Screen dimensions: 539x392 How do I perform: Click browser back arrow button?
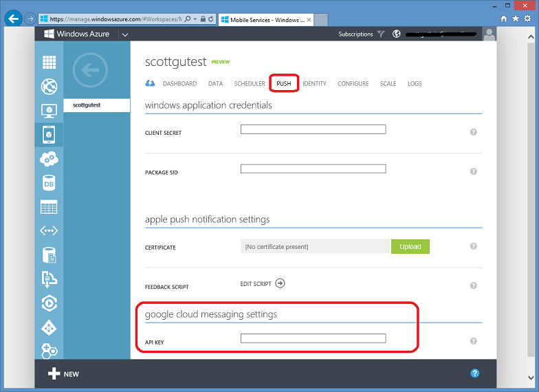pyautogui.click(x=14, y=19)
